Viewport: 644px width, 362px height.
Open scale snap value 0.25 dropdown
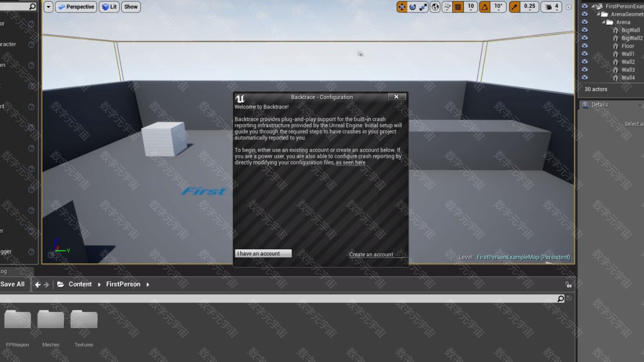(529, 7)
